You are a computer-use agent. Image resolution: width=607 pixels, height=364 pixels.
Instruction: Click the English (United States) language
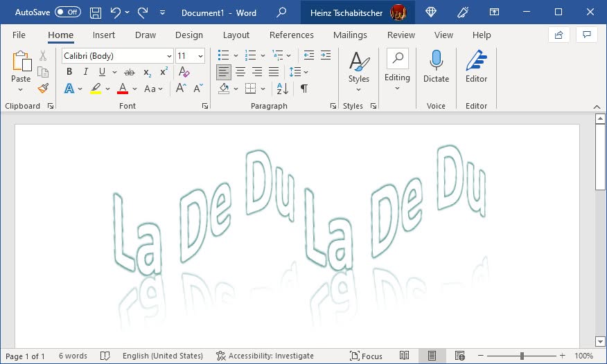163,356
